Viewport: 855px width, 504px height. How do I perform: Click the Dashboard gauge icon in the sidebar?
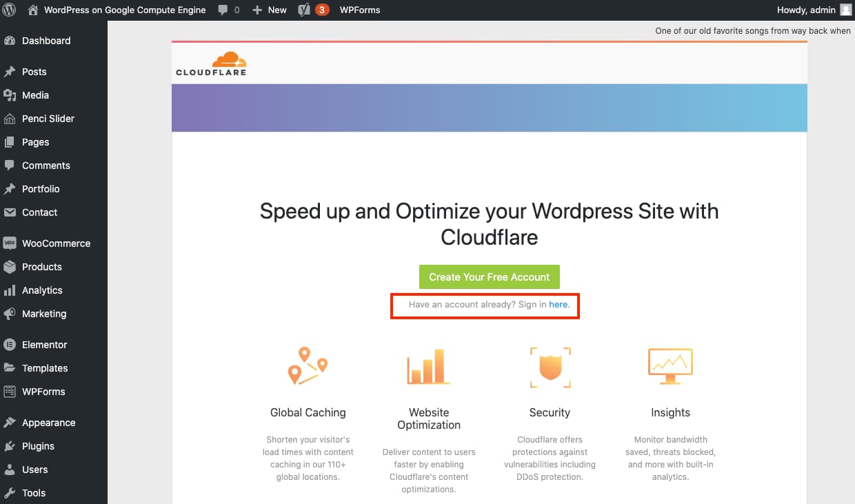tap(10, 41)
